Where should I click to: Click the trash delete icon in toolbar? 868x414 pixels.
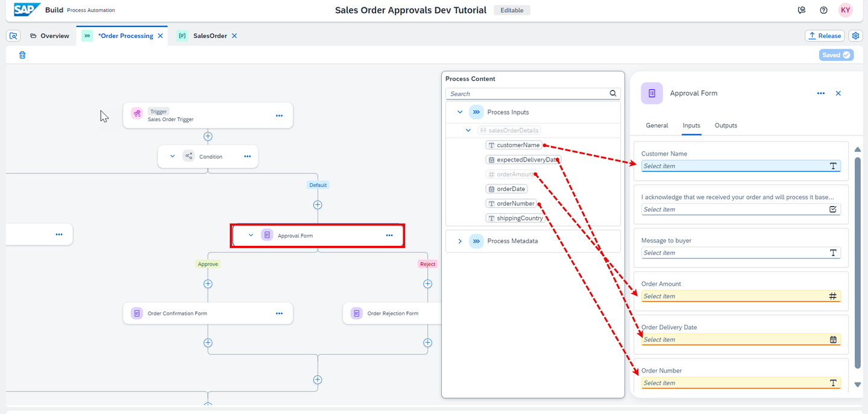click(x=22, y=55)
